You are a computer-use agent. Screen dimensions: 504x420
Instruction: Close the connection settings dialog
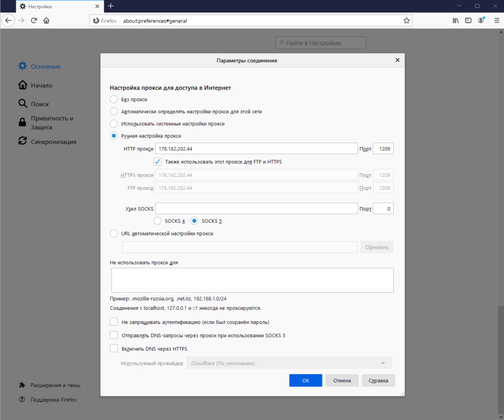pos(397,60)
